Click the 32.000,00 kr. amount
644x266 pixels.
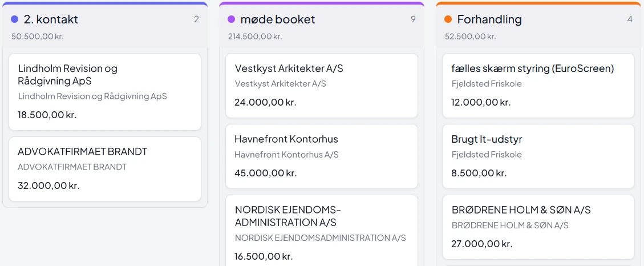tap(48, 186)
